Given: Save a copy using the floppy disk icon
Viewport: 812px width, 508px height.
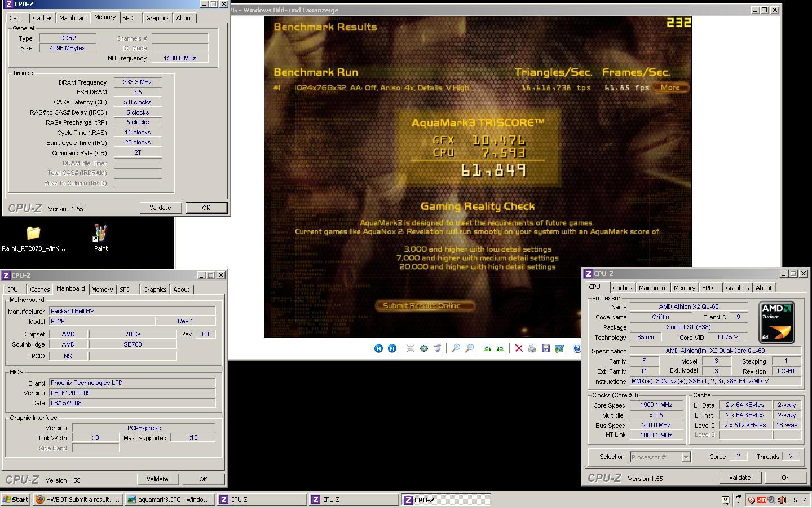Looking at the screenshot, I should click(x=546, y=348).
